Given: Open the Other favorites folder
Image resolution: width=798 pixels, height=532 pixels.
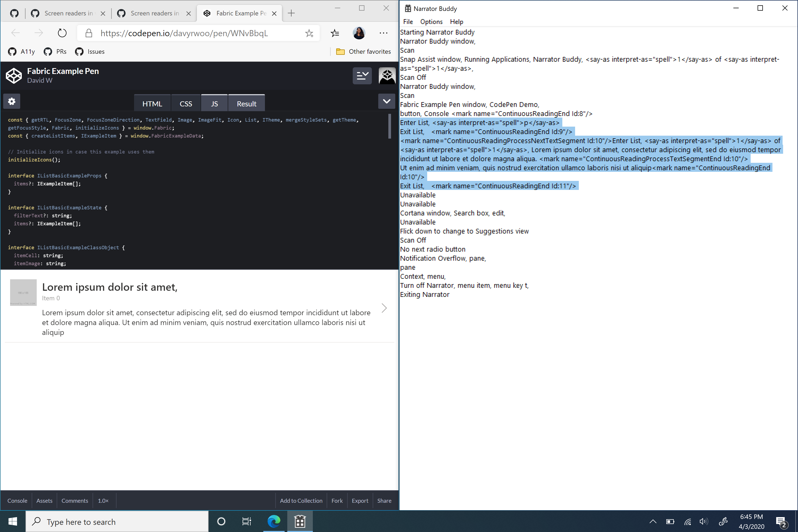Looking at the screenshot, I should click(x=363, y=52).
